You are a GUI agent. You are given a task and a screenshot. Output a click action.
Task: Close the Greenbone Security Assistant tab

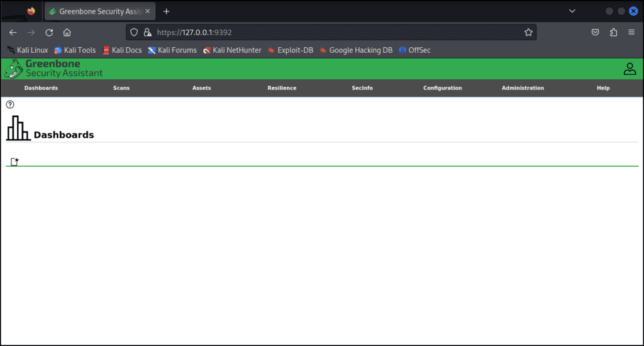(147, 11)
